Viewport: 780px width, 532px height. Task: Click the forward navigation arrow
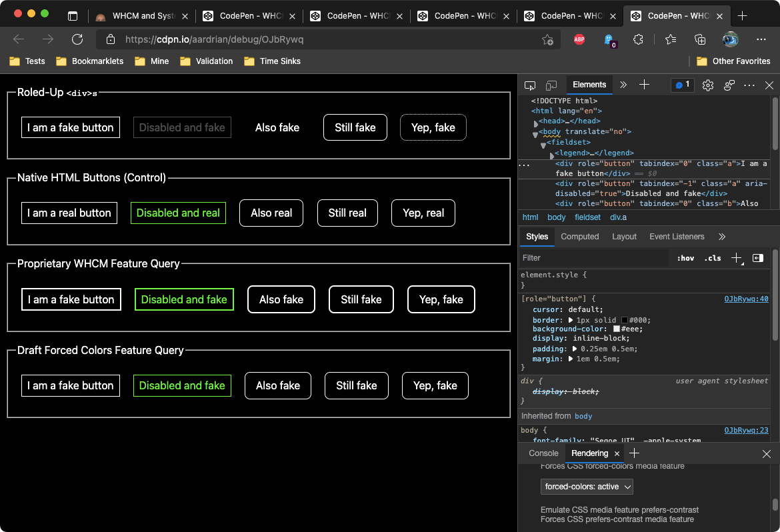(48, 39)
